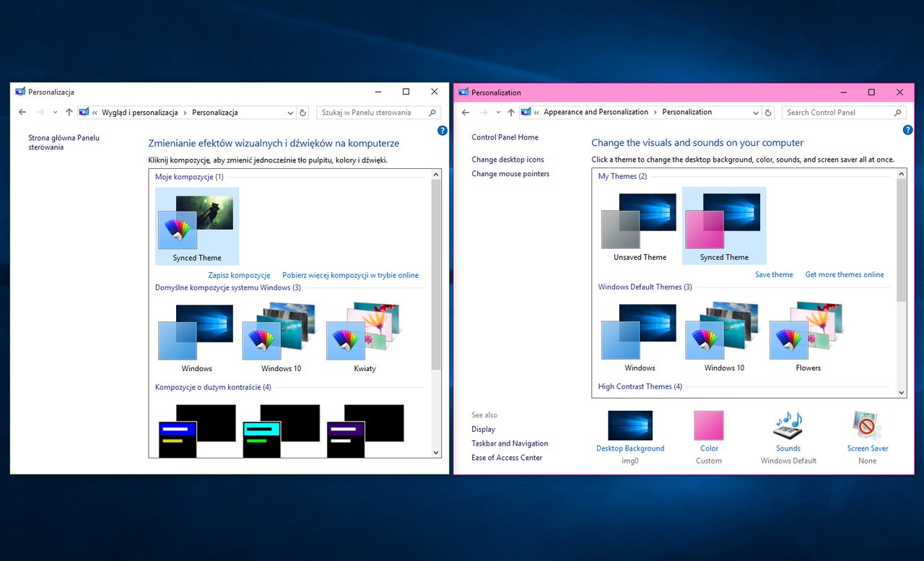Minimize the pink Personalization window
The width and height of the screenshot is (924, 561).
point(843,92)
